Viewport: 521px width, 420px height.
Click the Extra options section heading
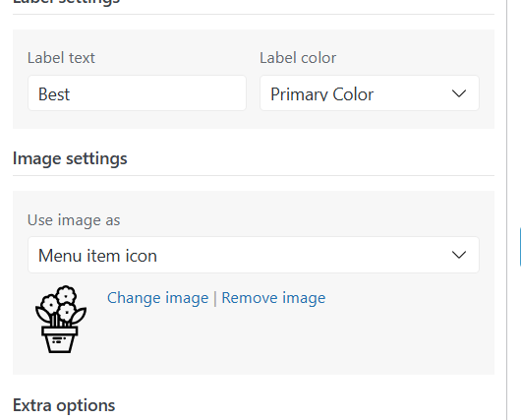(64, 405)
